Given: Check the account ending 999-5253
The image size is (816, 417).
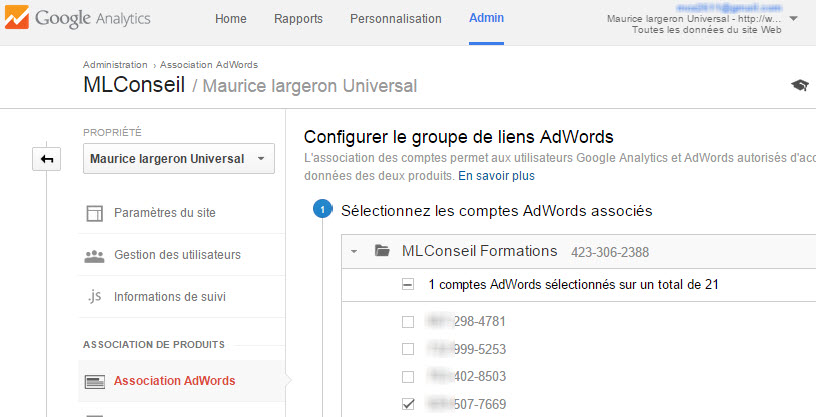Looking at the screenshot, I should click(408, 349).
